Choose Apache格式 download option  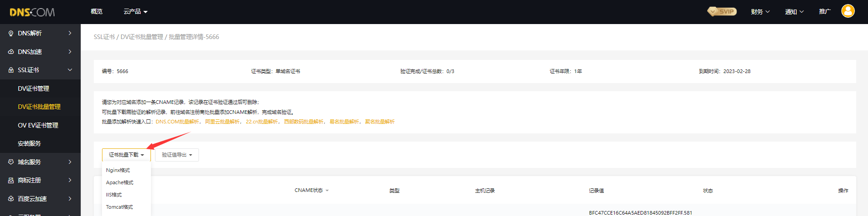click(x=120, y=182)
